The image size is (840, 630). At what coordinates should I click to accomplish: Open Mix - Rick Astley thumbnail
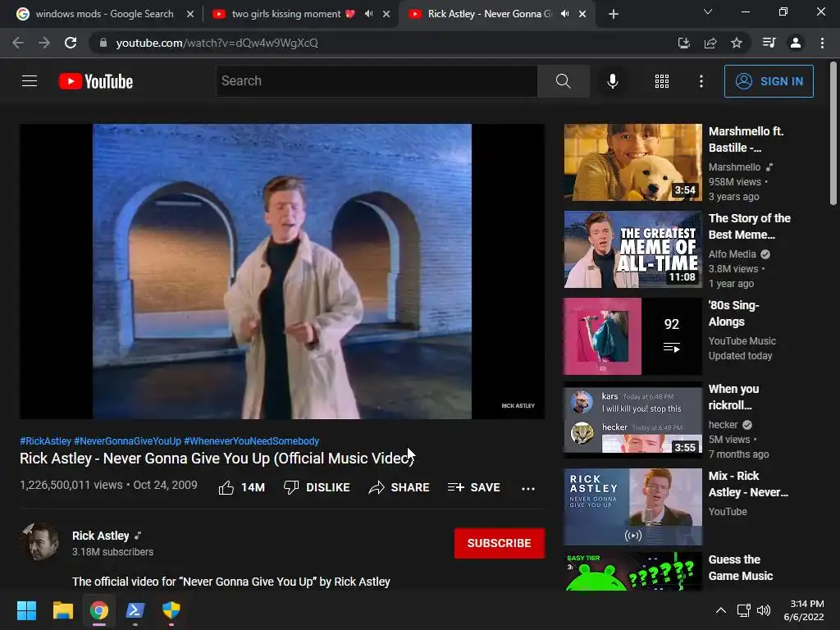click(632, 507)
